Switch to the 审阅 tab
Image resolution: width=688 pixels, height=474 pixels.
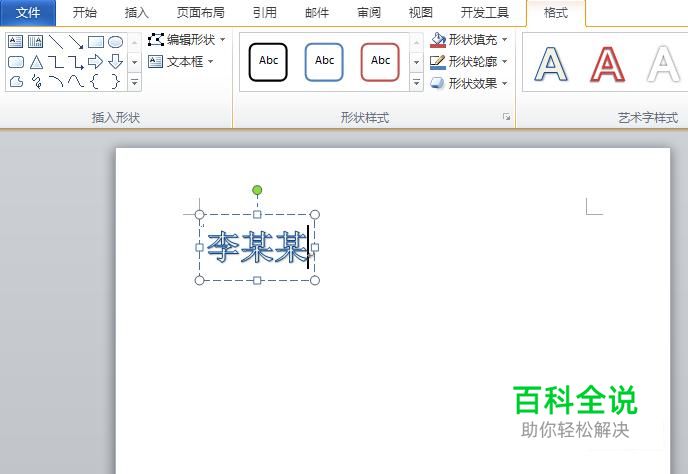369,13
